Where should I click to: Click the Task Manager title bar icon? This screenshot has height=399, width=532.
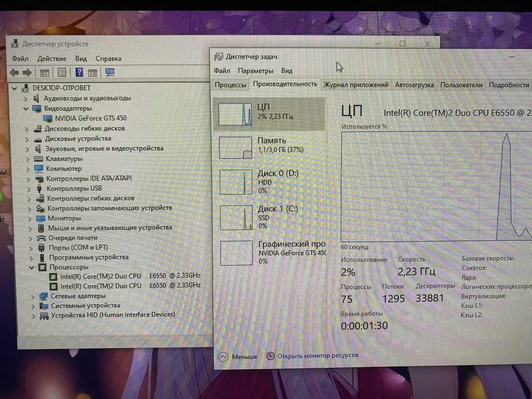219,56
